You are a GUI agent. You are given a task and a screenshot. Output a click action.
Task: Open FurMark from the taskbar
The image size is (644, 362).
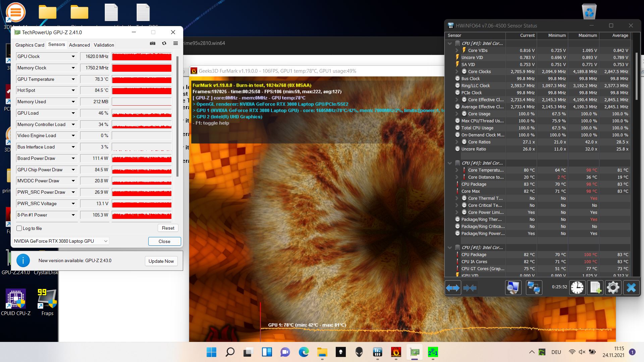pyautogui.click(x=396, y=352)
